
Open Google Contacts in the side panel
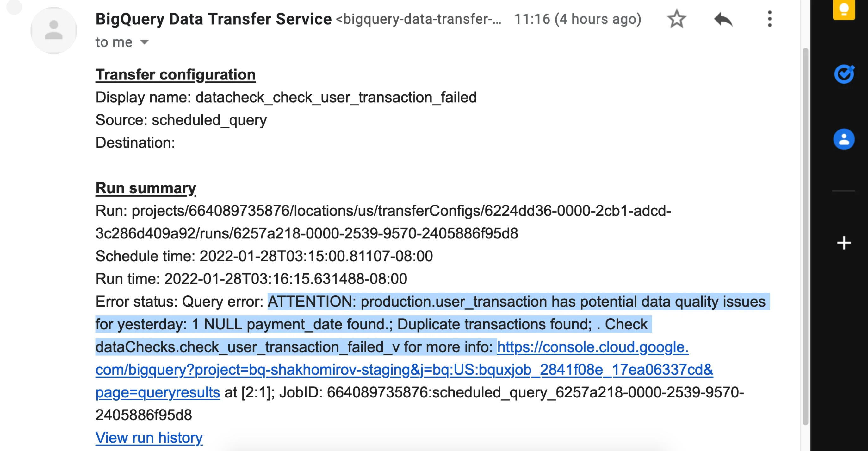[x=844, y=139]
